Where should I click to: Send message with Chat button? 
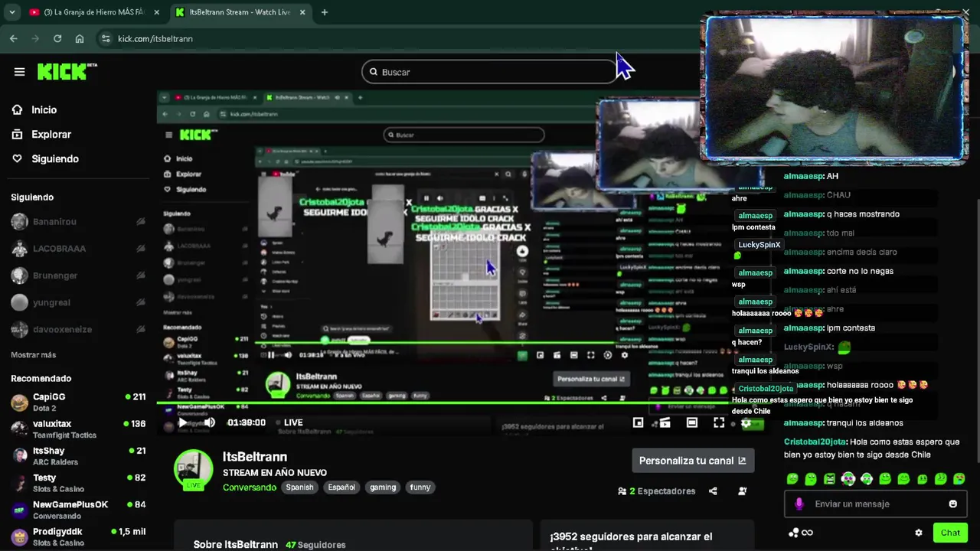[x=950, y=533]
